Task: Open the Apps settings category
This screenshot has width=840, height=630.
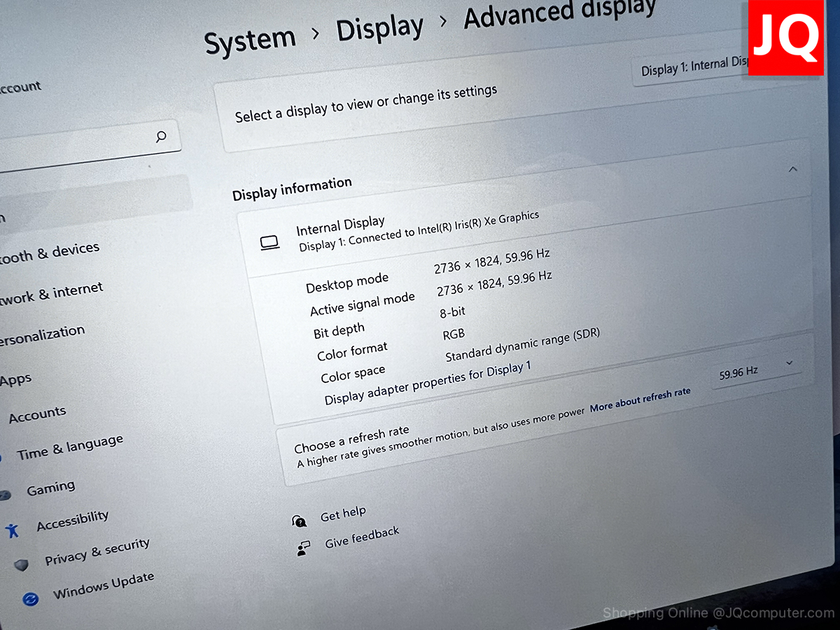Action: point(16,380)
